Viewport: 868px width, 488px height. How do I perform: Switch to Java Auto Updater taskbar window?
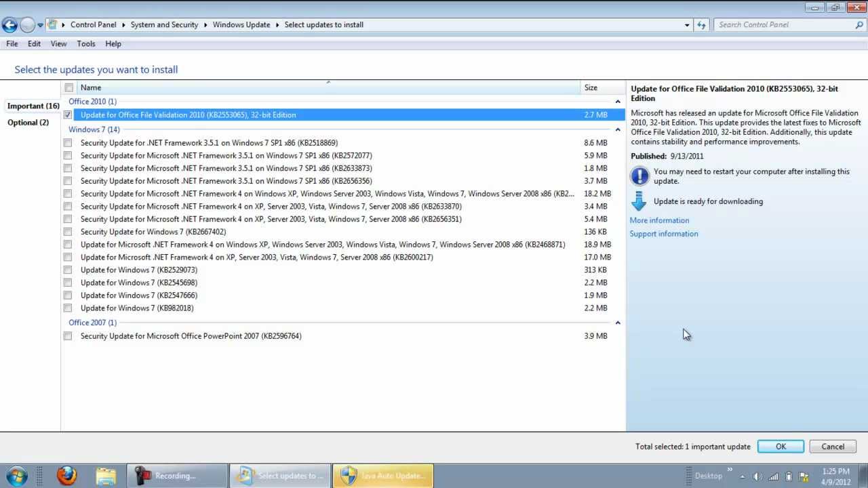382,476
